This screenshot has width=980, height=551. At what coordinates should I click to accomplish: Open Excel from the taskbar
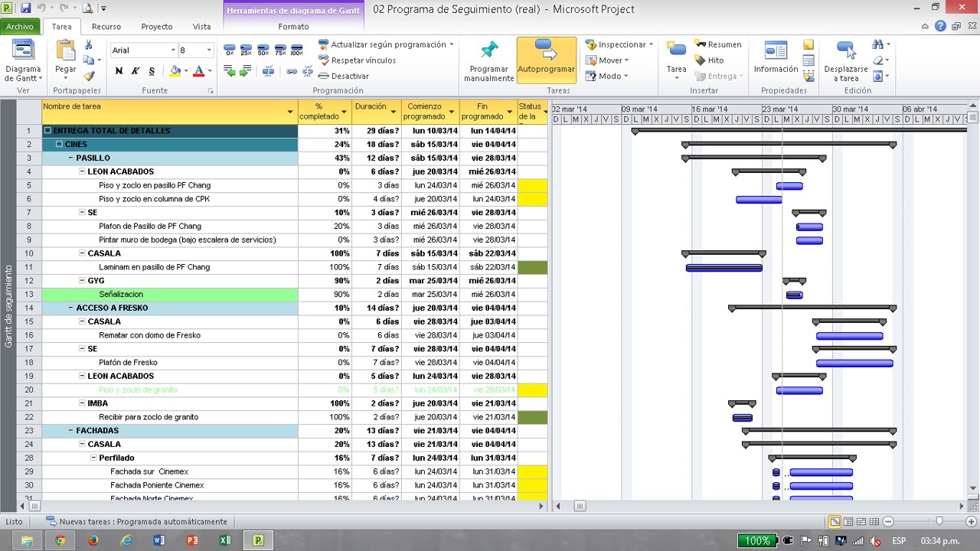coord(226,540)
